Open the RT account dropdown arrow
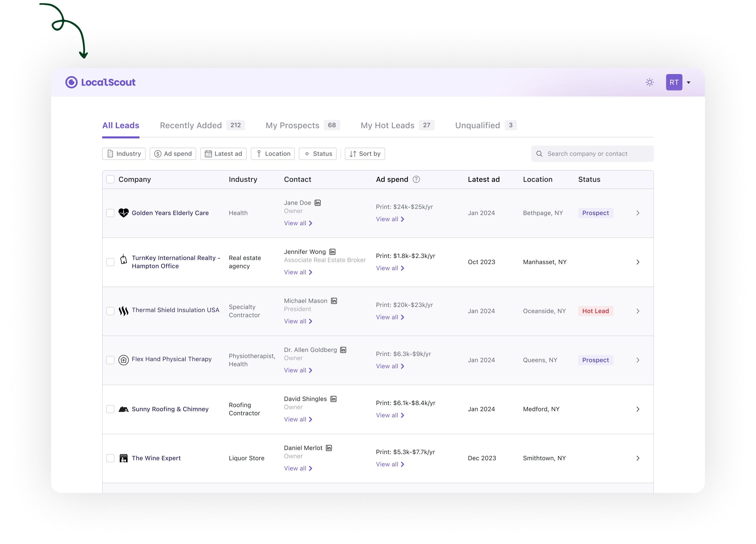 pyautogui.click(x=688, y=82)
